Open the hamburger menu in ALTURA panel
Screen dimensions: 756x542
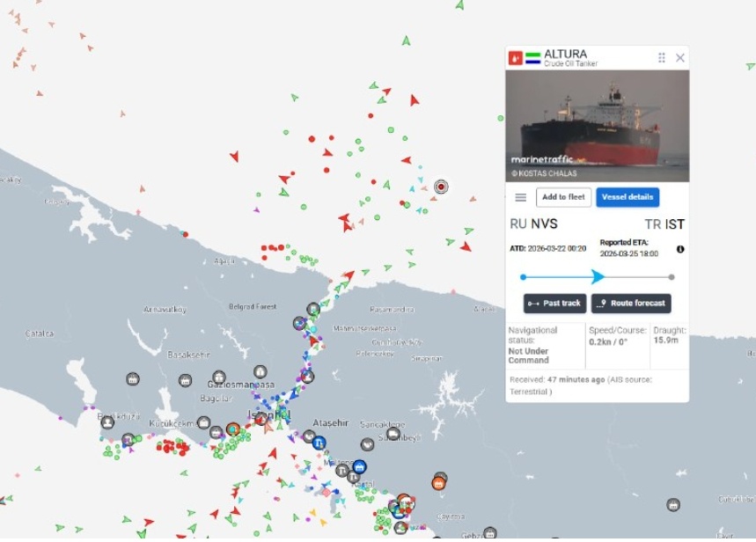520,197
